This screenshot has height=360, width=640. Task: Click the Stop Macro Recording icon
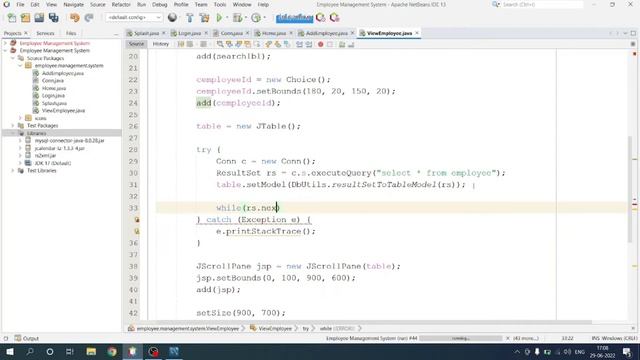pyautogui.click(x=330, y=44)
